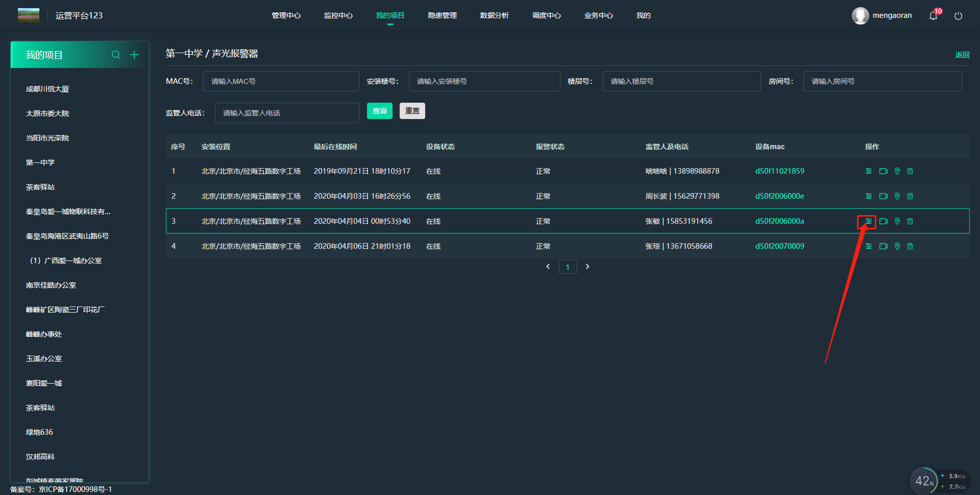Select project 玉溪办公室
This screenshot has height=495, width=980.
[x=44, y=359]
